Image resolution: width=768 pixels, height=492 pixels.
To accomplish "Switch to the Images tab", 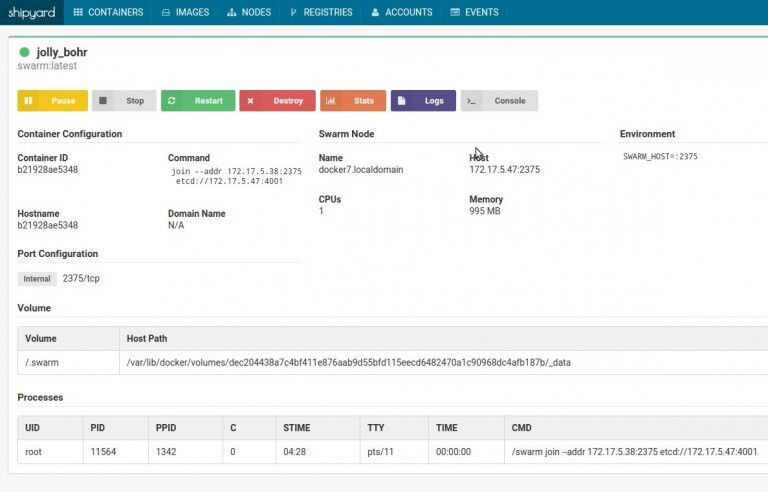I will (x=185, y=12).
